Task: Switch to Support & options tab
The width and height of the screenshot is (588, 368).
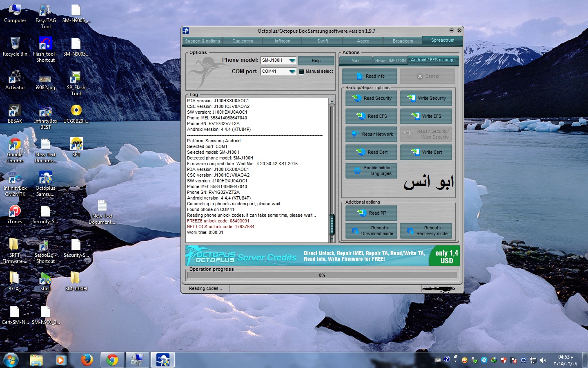Action: (203, 41)
